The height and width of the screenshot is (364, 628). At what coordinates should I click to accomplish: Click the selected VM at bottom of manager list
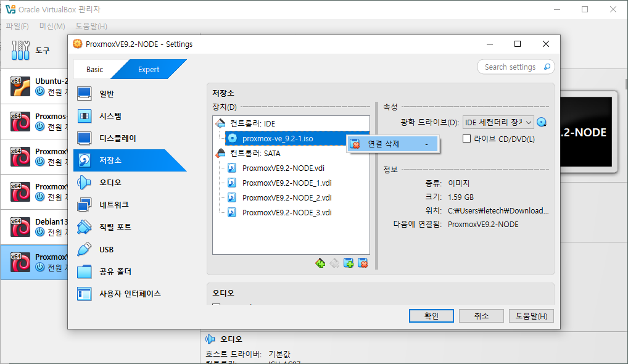[x=34, y=262]
